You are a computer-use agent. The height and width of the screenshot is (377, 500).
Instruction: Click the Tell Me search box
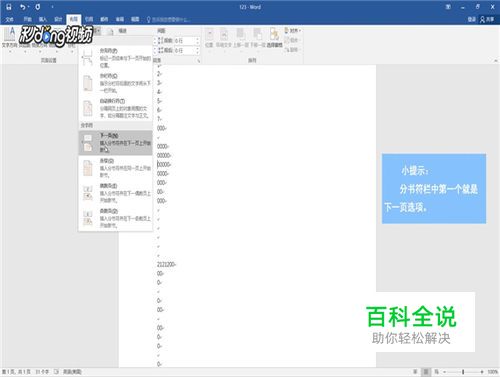point(168,20)
